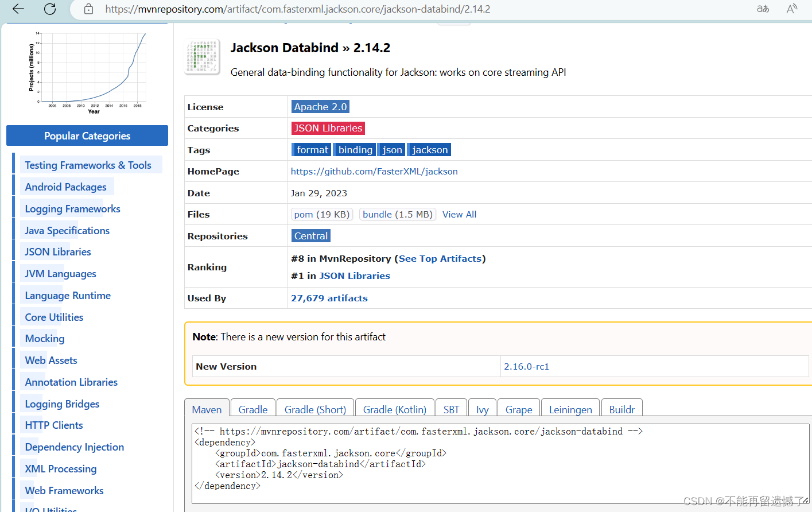Download the bundle (1.5 MB) file
Viewport: 812px width, 512px height.
tap(398, 214)
